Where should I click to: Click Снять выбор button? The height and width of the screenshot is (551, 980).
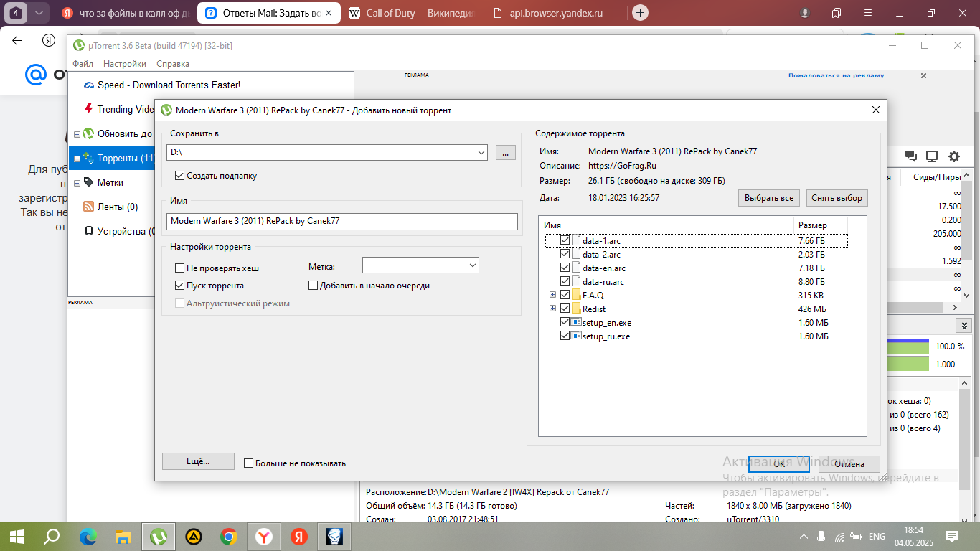[x=837, y=198]
